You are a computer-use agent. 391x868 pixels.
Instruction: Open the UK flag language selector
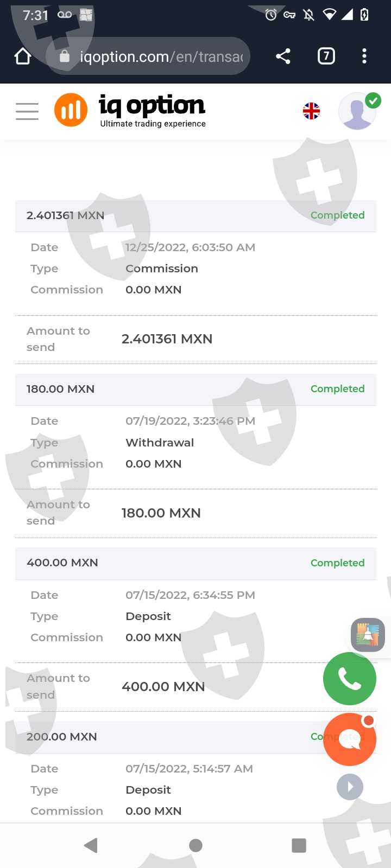pyautogui.click(x=311, y=111)
